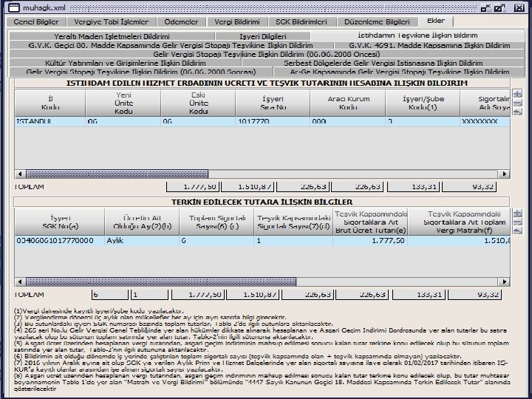Viewport: 532px width, 399px height.
Task: Click lower TOPLAM field showing 133,31
Action: pyautogui.click(x=419, y=295)
